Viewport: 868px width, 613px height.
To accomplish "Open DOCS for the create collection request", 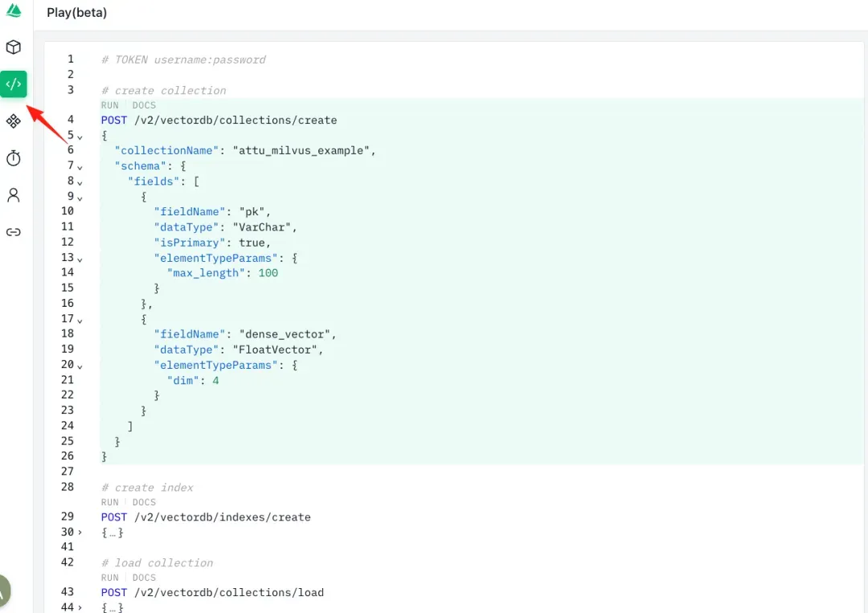I will pos(144,105).
